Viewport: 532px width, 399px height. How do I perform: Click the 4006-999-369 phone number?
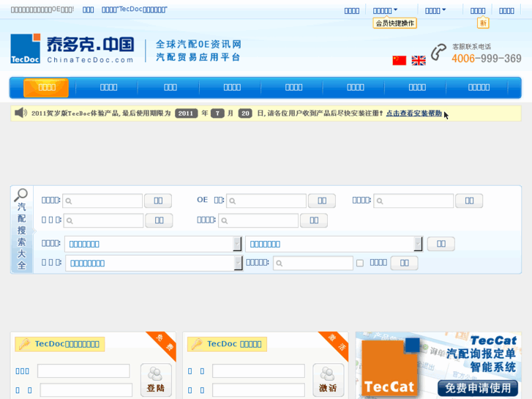[486, 59]
